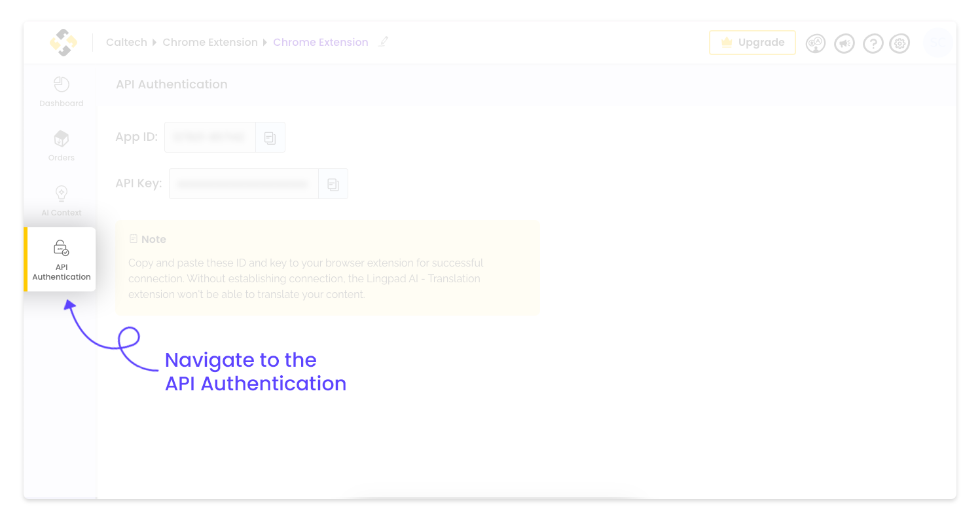Click the App ID field
Viewport: 980px width, 520px height.
[210, 138]
